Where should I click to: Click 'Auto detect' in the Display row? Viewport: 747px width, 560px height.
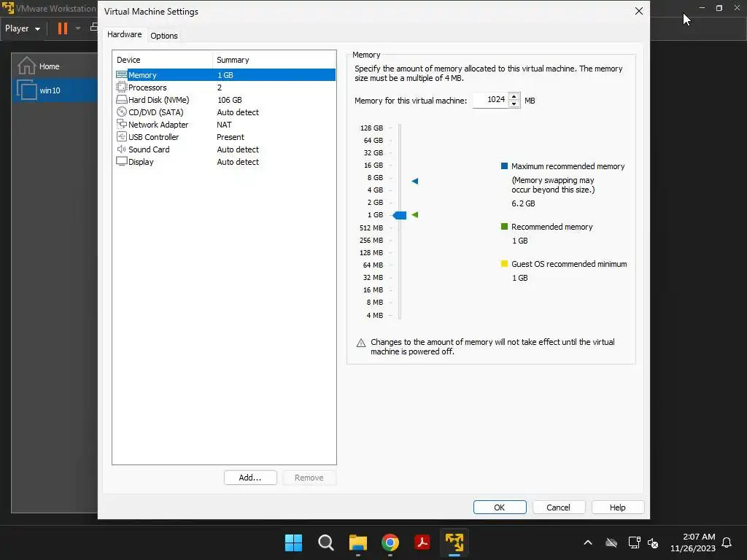tap(238, 161)
